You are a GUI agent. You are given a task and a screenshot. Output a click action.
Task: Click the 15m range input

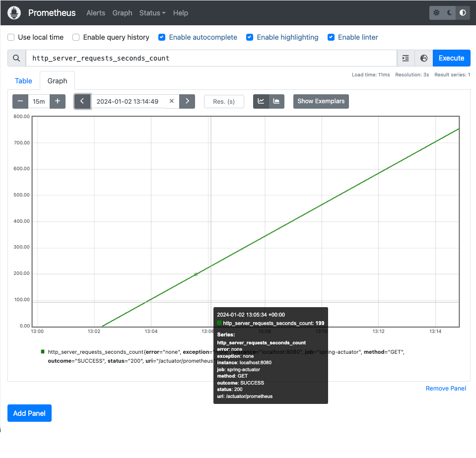pyautogui.click(x=39, y=101)
